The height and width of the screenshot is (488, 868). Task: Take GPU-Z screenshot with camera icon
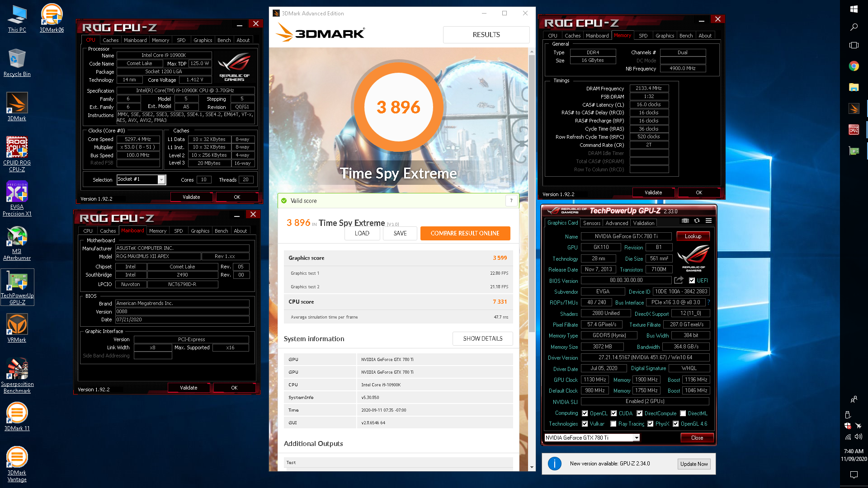coord(685,221)
